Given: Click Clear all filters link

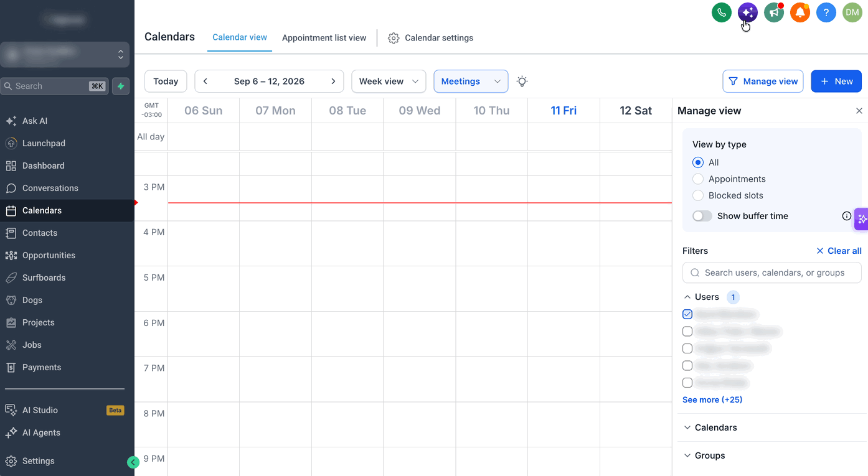Looking at the screenshot, I should [839, 251].
